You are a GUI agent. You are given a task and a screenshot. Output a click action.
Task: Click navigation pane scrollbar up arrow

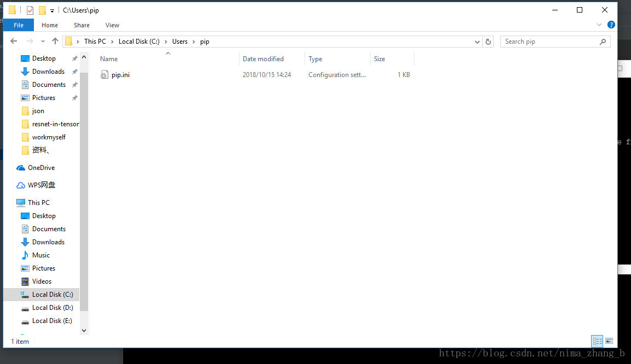84,57
